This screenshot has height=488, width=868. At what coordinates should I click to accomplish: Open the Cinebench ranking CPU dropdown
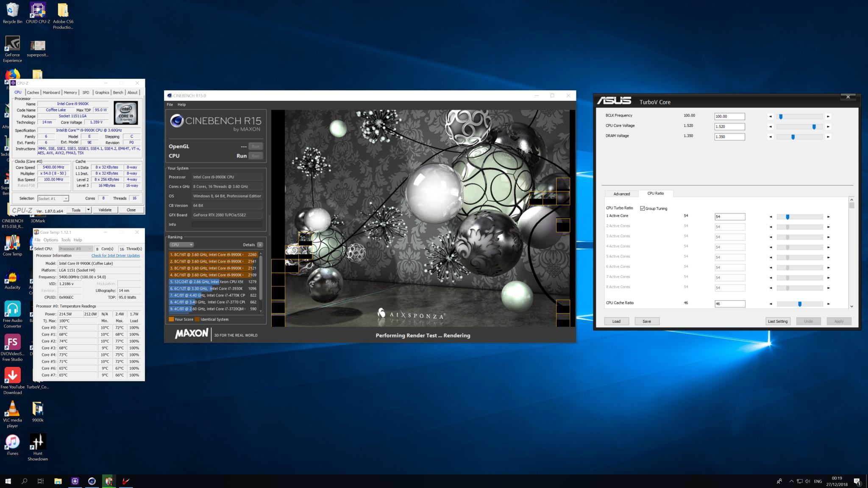coord(181,244)
